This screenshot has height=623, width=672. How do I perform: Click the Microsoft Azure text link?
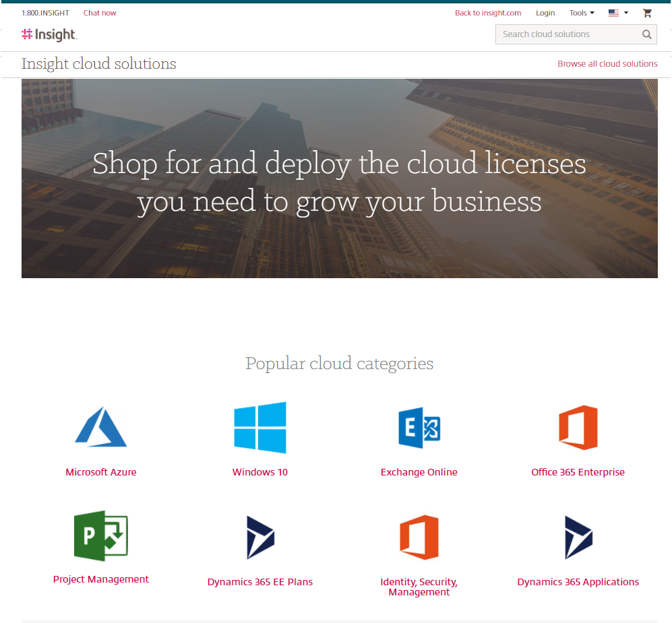click(x=100, y=472)
